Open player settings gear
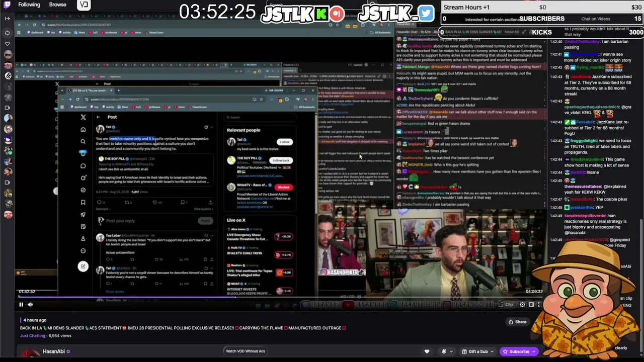This screenshot has height=362, width=644. coord(522,305)
